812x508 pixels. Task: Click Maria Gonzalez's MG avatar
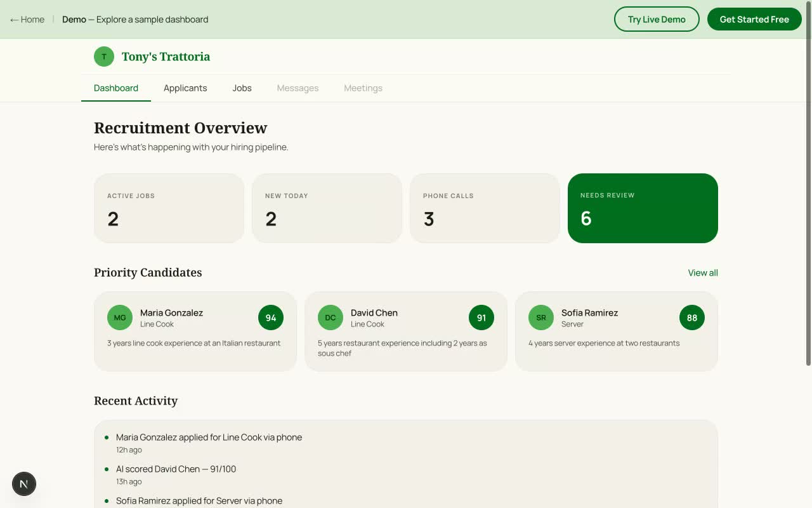(120, 317)
